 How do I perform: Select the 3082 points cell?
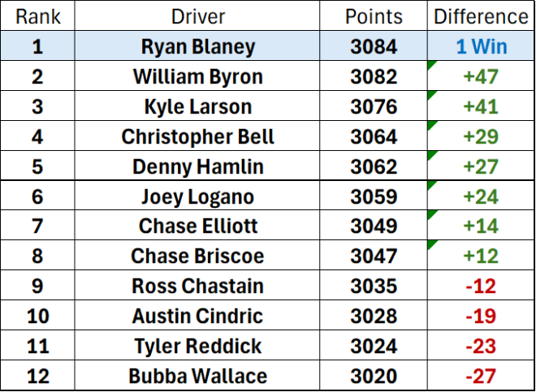pos(374,77)
